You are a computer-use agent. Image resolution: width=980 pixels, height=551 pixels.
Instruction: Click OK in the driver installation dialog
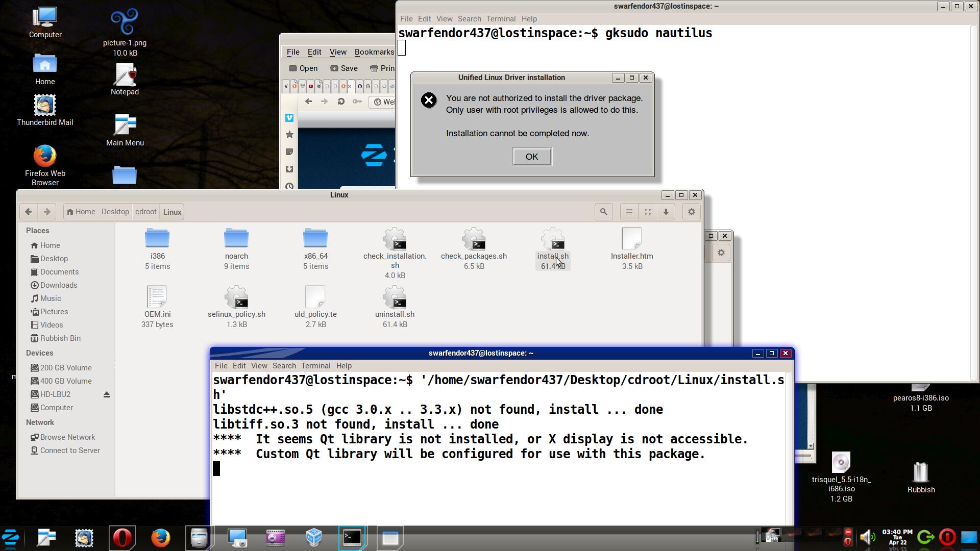pos(531,157)
